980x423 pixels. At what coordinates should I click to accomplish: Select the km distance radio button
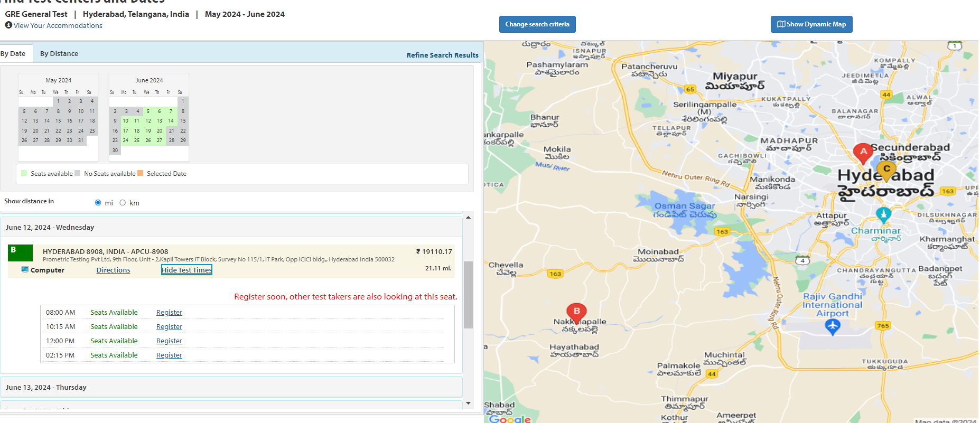[123, 203]
